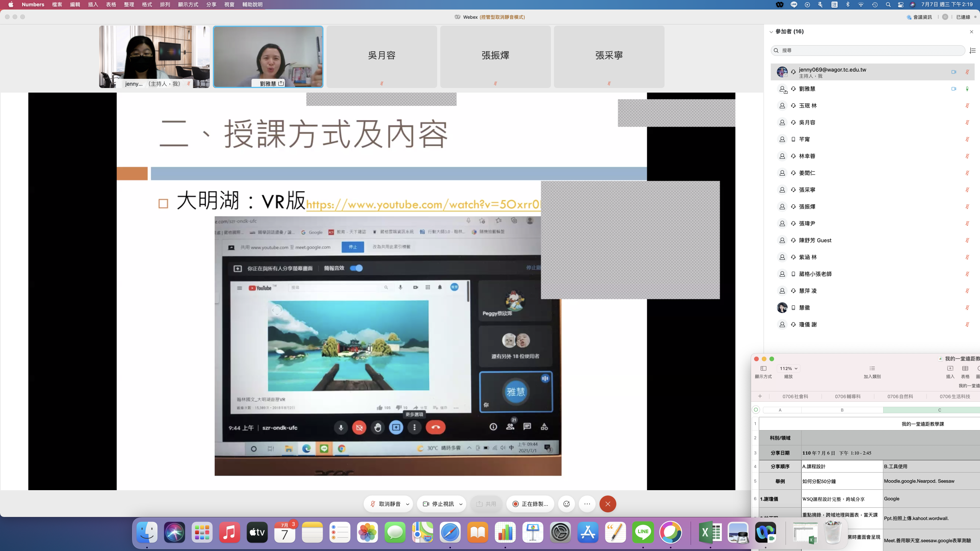Click the participant list sort icon
Screen dimensions: 980x551
973,51
